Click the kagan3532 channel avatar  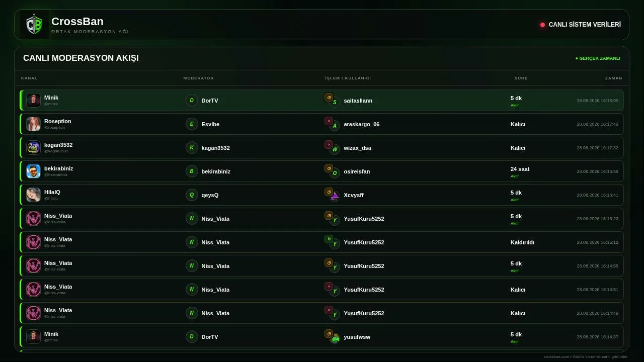coord(33,148)
